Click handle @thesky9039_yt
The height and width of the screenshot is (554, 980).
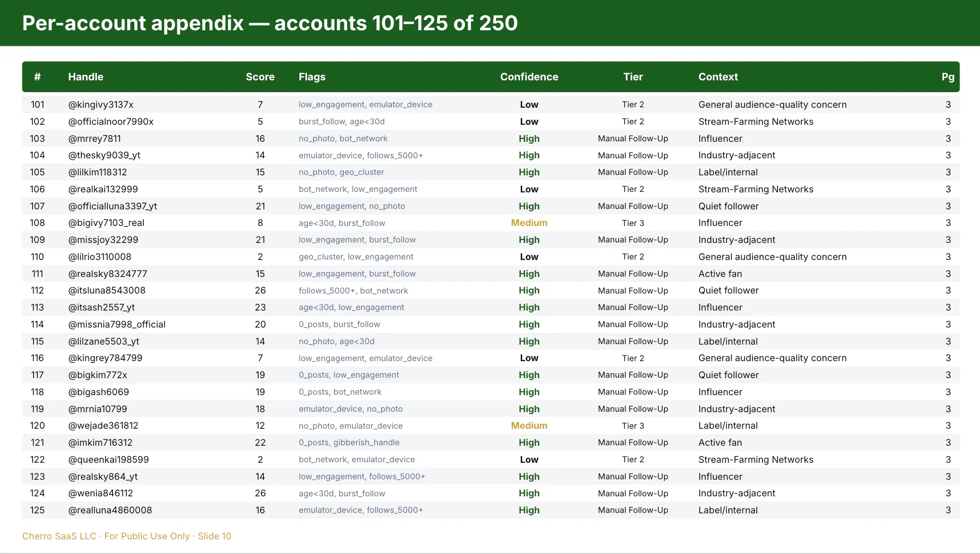[104, 155]
